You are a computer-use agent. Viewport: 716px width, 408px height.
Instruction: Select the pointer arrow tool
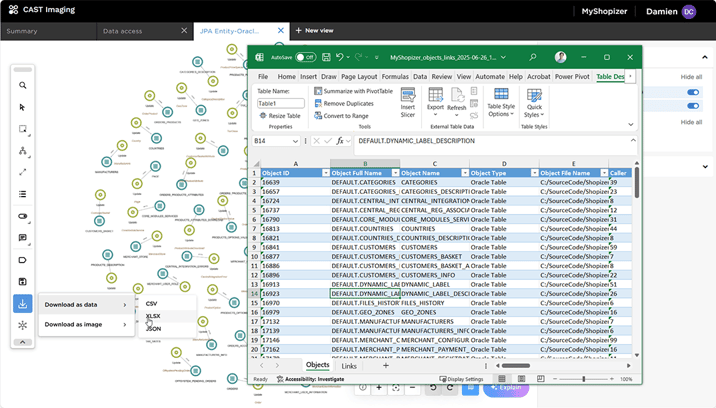[x=22, y=107]
